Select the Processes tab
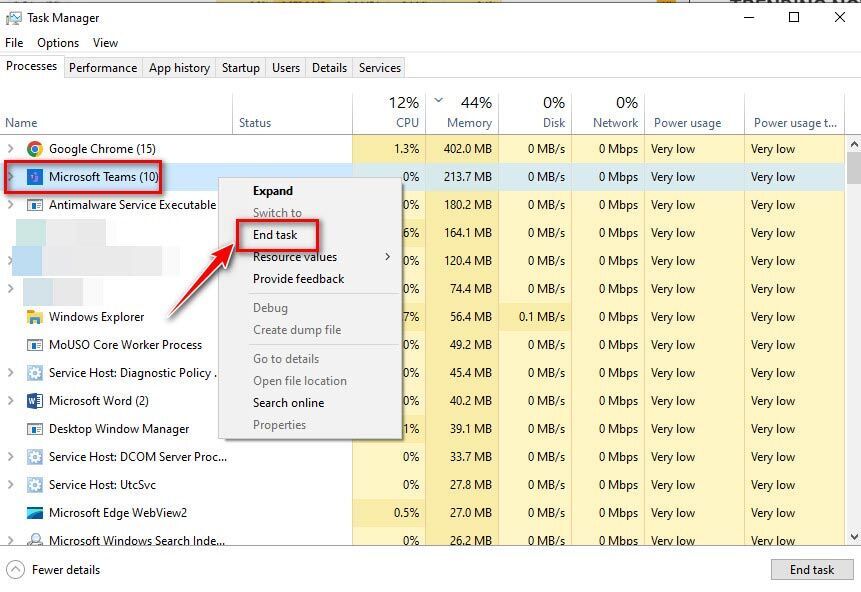The image size is (861, 592). (31, 66)
